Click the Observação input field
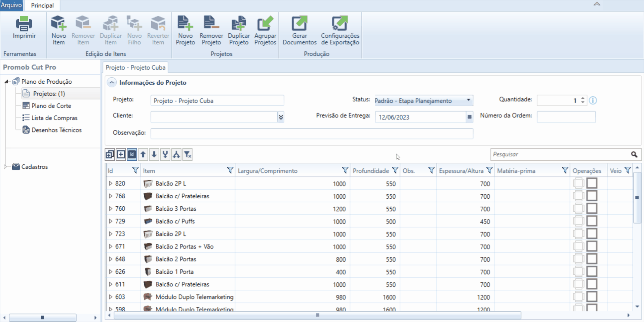 click(x=312, y=133)
